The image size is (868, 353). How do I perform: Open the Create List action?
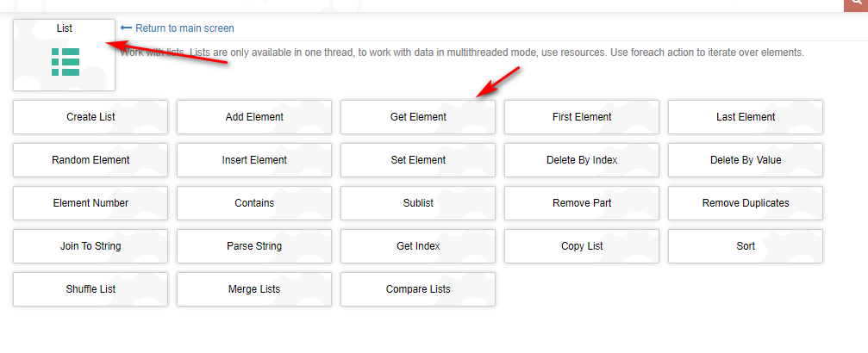tap(91, 117)
